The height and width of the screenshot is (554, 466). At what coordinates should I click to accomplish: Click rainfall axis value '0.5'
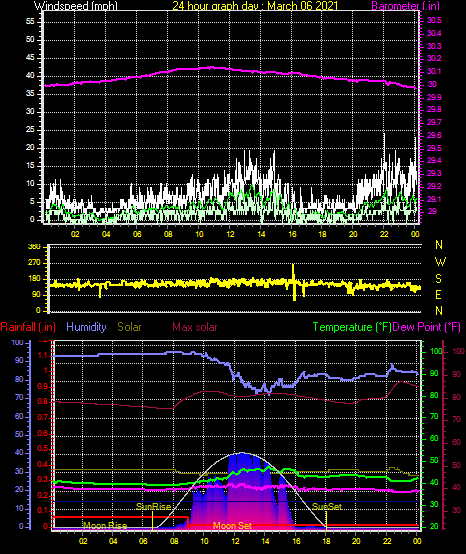tap(43, 449)
